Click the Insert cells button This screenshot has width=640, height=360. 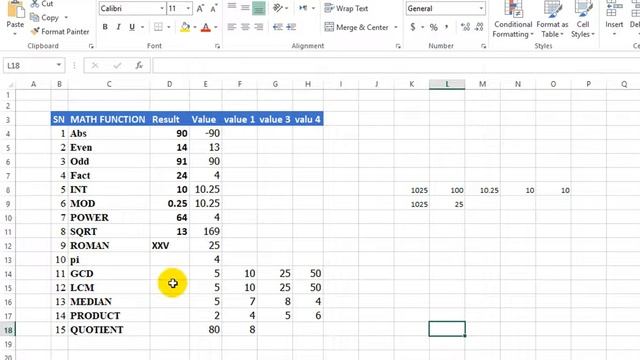(614, 18)
